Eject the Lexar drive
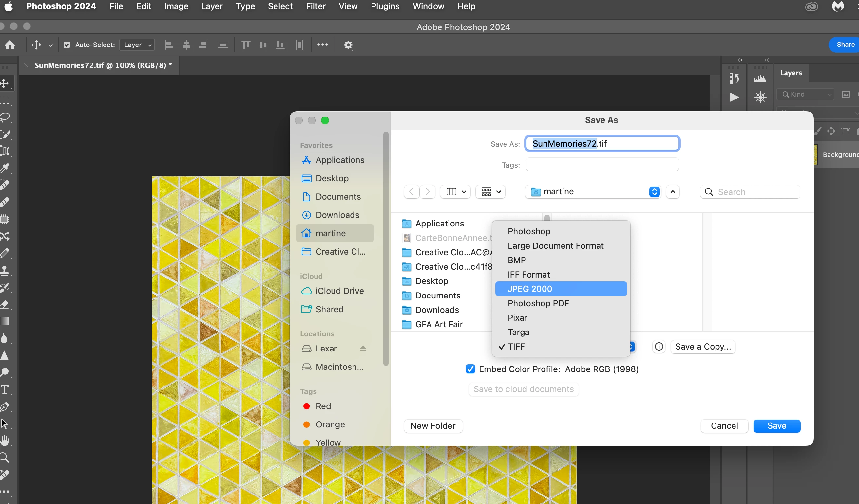The width and height of the screenshot is (859, 504). (363, 348)
